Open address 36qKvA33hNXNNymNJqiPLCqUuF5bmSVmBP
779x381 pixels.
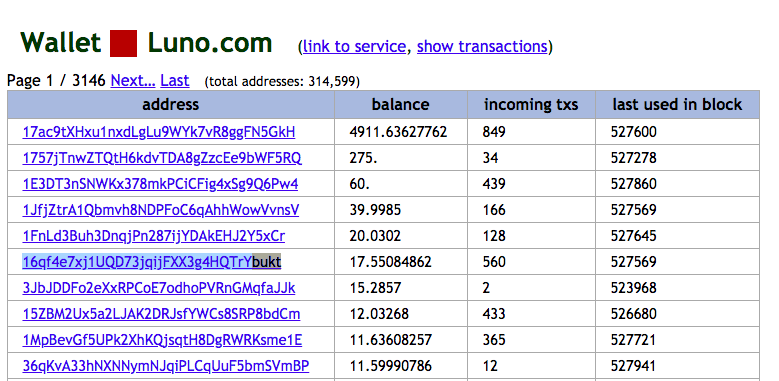tap(165, 366)
